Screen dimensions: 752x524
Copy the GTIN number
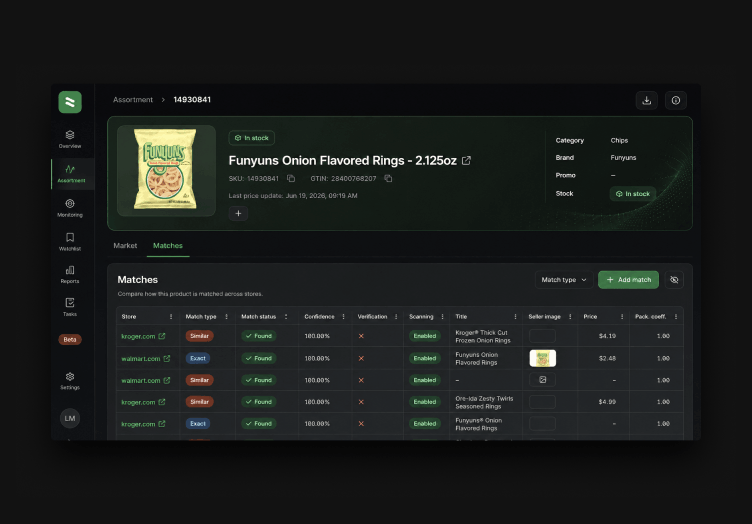(x=388, y=178)
